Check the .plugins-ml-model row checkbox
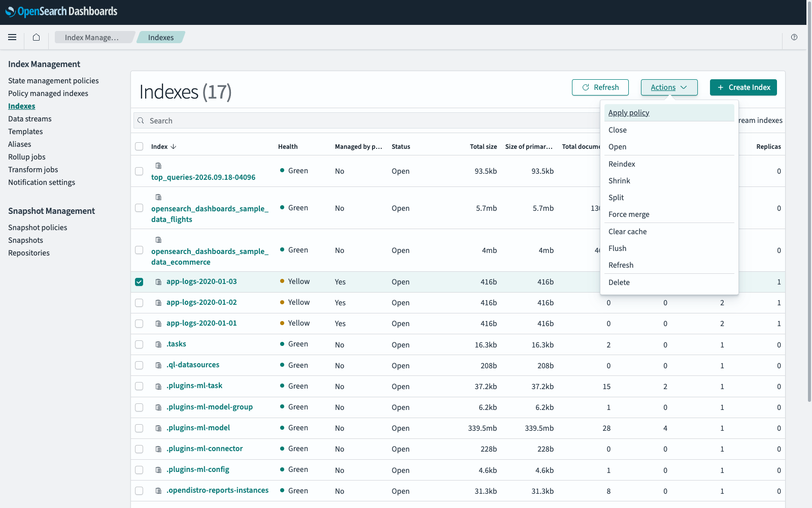Image resolution: width=812 pixels, height=508 pixels. coord(139,428)
